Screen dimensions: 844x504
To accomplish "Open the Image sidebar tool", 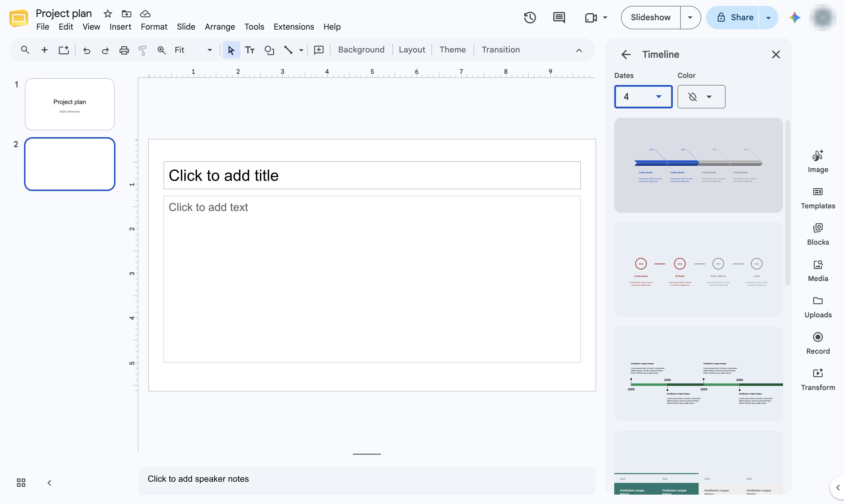I will click(x=818, y=161).
